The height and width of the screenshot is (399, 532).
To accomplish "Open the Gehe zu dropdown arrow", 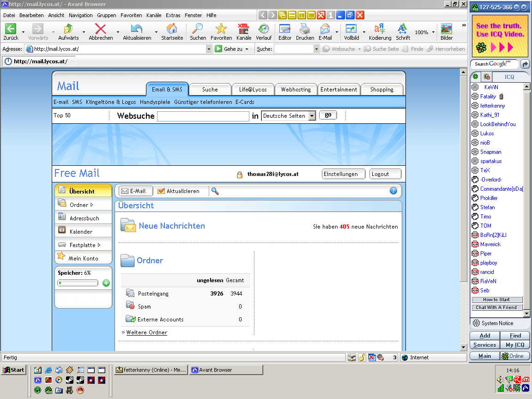I will (247, 49).
